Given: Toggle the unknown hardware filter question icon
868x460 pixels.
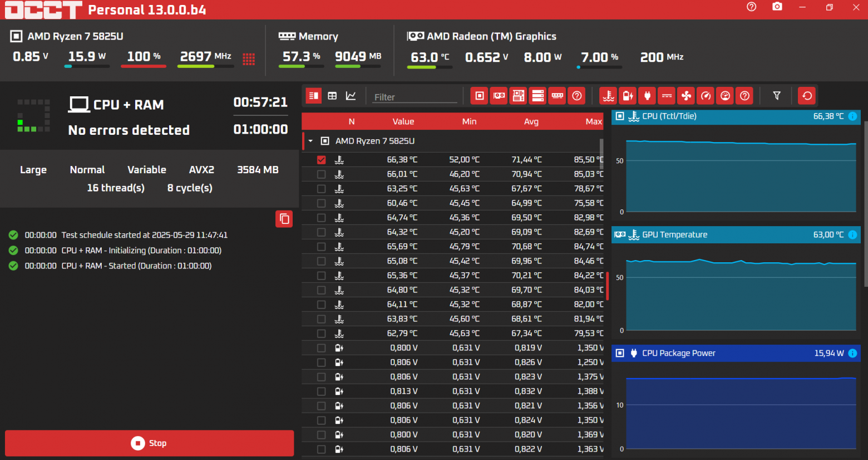Looking at the screenshot, I should pos(577,96).
